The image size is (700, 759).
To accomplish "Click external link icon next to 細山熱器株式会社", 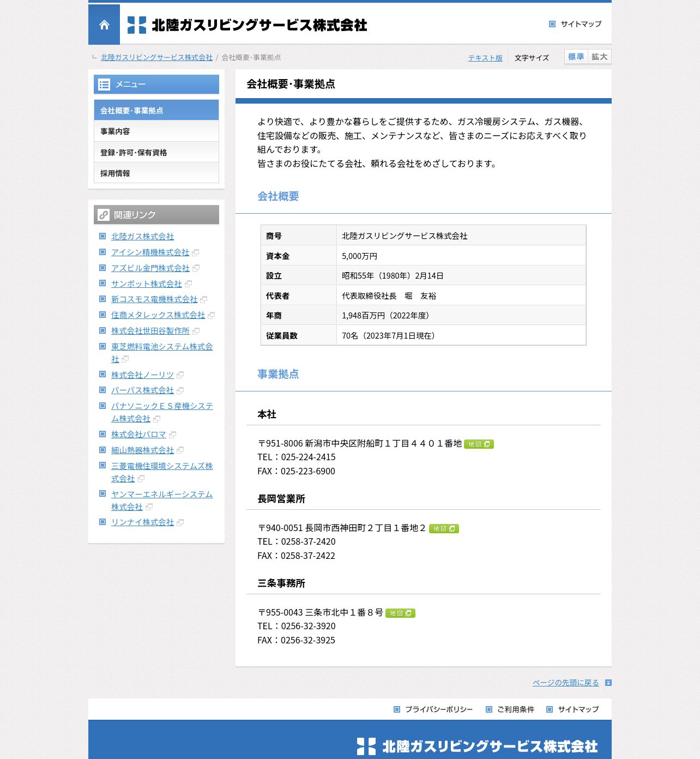I will click(180, 450).
